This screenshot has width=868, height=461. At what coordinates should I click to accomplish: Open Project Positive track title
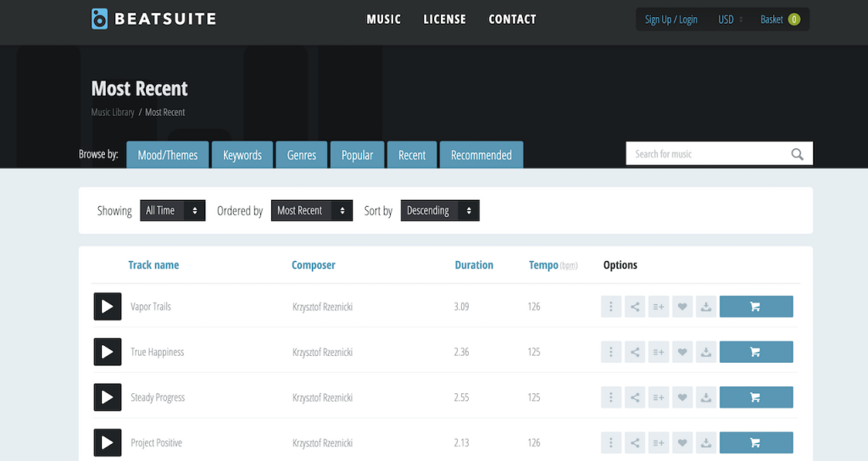click(x=156, y=442)
